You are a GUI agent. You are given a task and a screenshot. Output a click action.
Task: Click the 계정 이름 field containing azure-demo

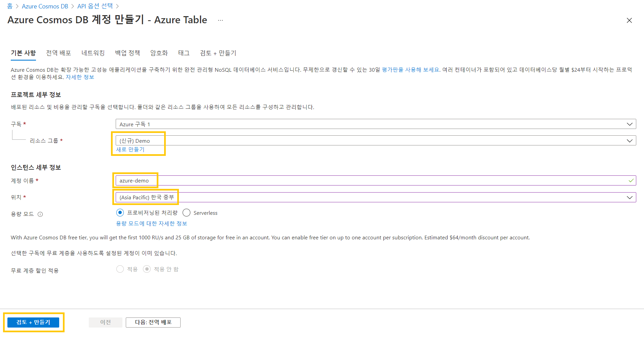(376, 180)
